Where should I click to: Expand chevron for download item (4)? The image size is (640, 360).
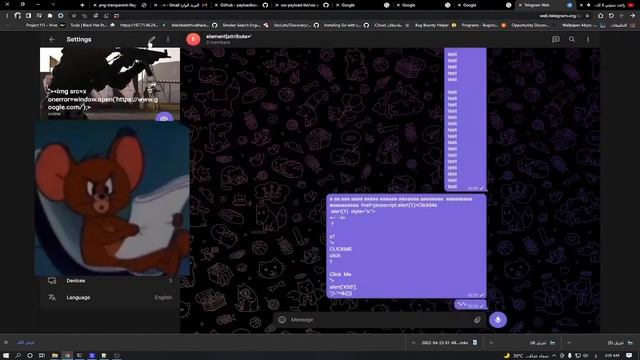point(491,342)
